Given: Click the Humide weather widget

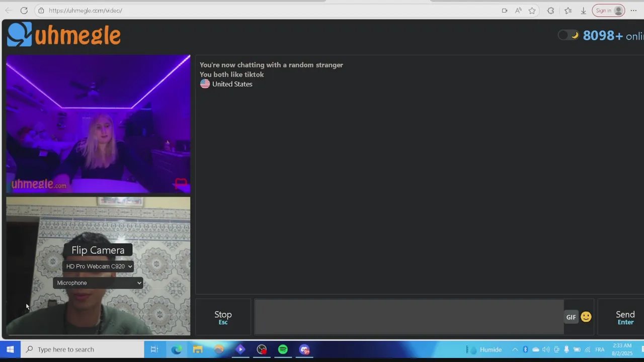Looking at the screenshot, I should pos(485,349).
